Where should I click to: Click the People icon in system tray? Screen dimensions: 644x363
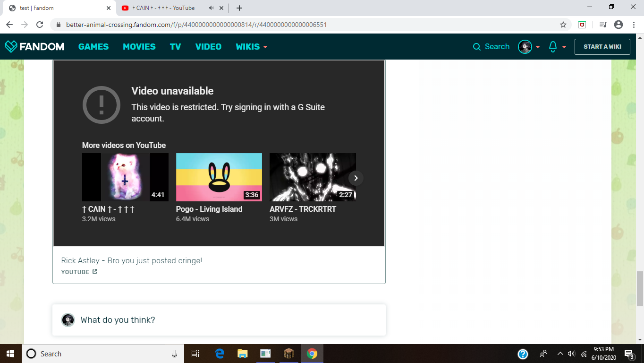click(543, 354)
